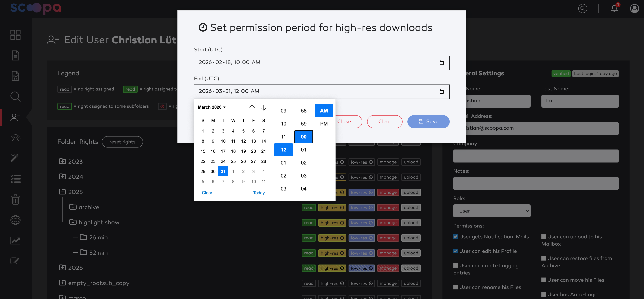
Task: Click the reset rights button
Action: click(x=122, y=142)
